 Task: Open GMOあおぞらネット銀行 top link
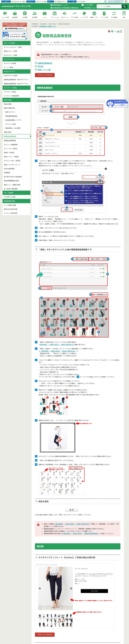(x=18, y=2)
